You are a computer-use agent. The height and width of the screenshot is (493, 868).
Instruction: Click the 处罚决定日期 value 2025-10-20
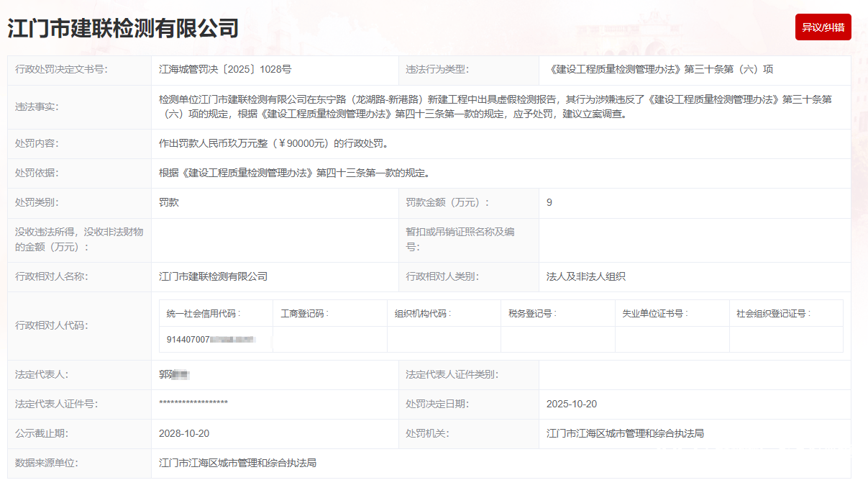tap(572, 404)
